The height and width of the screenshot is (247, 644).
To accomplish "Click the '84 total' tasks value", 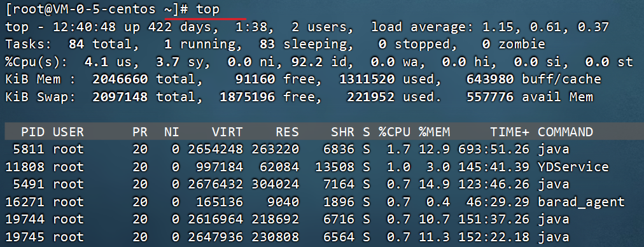I will point(100,45).
